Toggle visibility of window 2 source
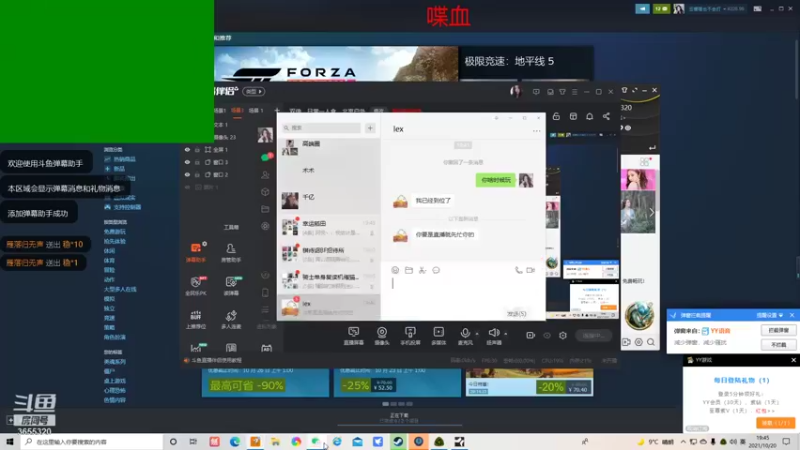Image resolution: width=800 pixels, height=450 pixels. 187,174
